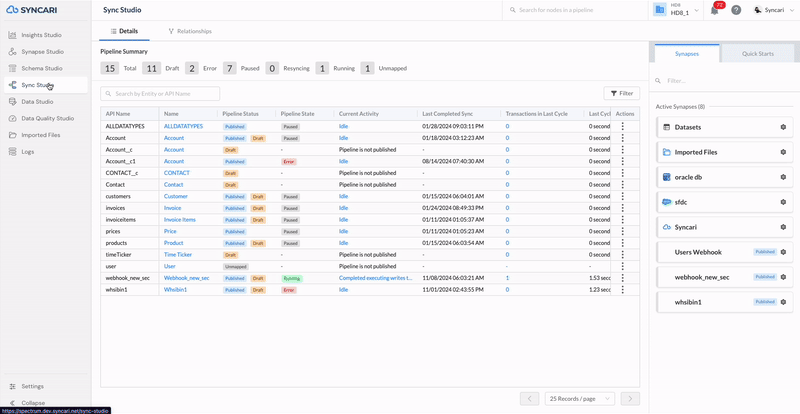The width and height of the screenshot is (800, 414).
Task: Click the 15 Total summary count
Action: 110,68
